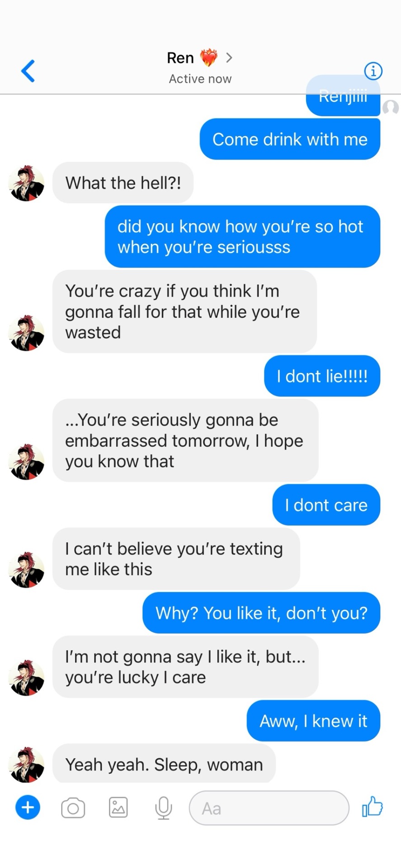Tap the "I dont care" message bubble
Image resolution: width=401 pixels, height=868 pixels.
click(x=326, y=505)
